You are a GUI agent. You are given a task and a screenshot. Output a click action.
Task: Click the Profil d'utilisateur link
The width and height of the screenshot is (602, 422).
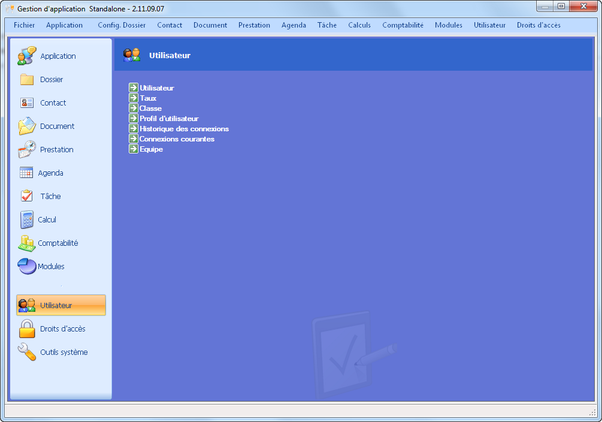[168, 118]
